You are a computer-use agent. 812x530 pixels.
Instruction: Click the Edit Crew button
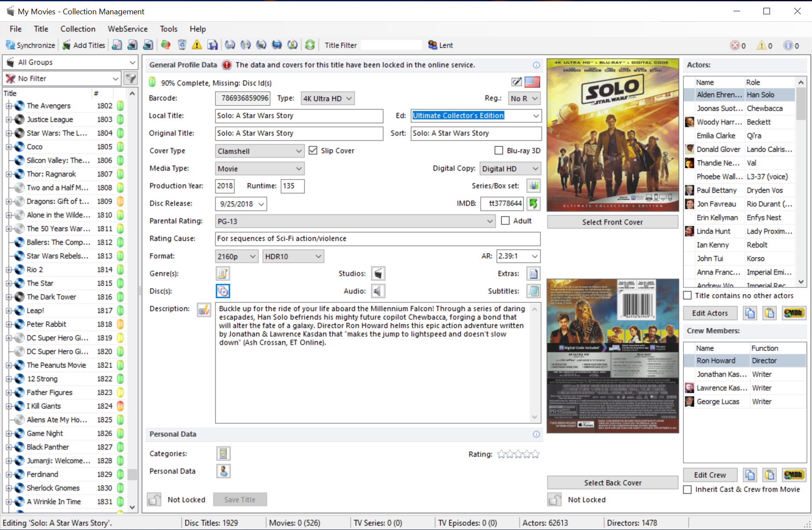[710, 475]
